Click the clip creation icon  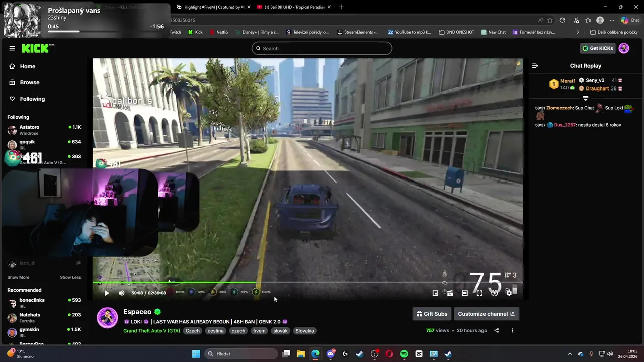click(x=450, y=293)
